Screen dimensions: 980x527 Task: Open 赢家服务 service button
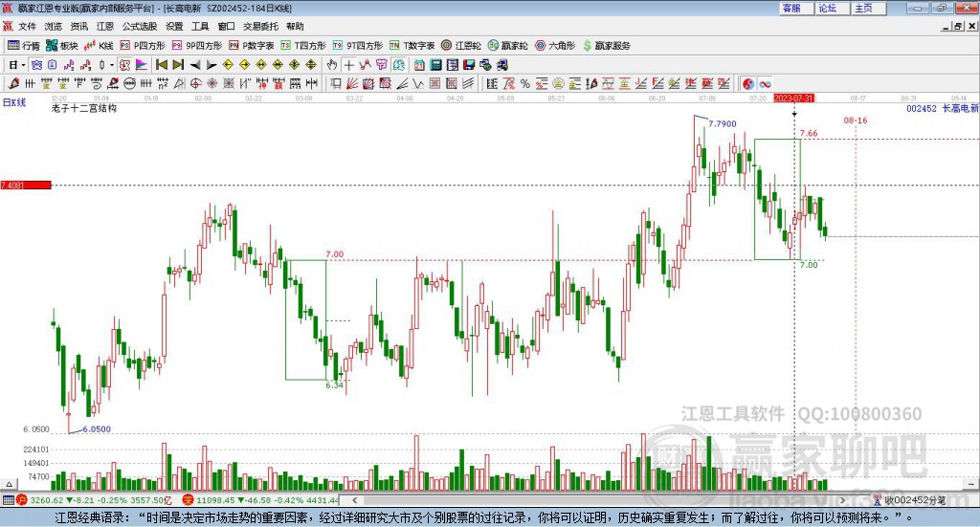click(606, 46)
